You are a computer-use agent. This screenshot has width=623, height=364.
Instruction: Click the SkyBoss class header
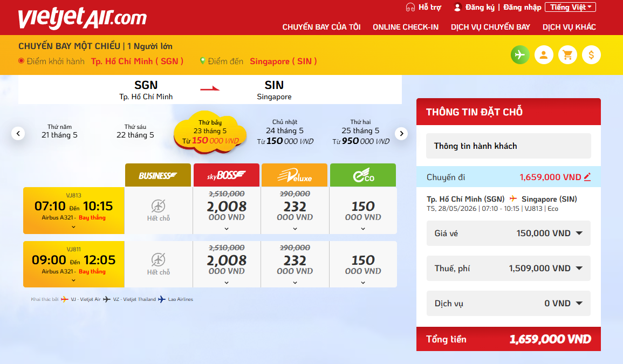coord(227,175)
